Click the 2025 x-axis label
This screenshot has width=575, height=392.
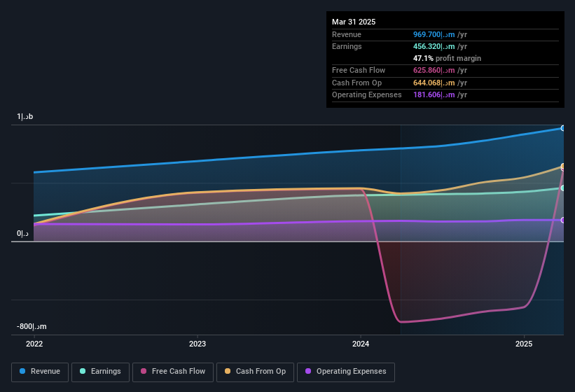click(x=524, y=344)
